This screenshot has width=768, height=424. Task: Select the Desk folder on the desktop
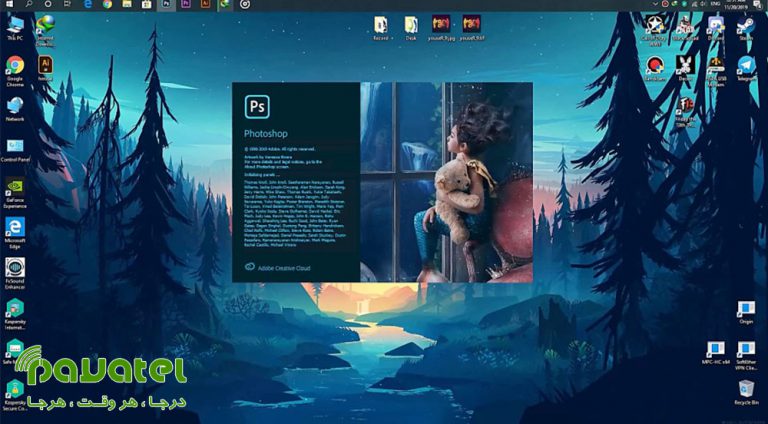[x=411, y=28]
